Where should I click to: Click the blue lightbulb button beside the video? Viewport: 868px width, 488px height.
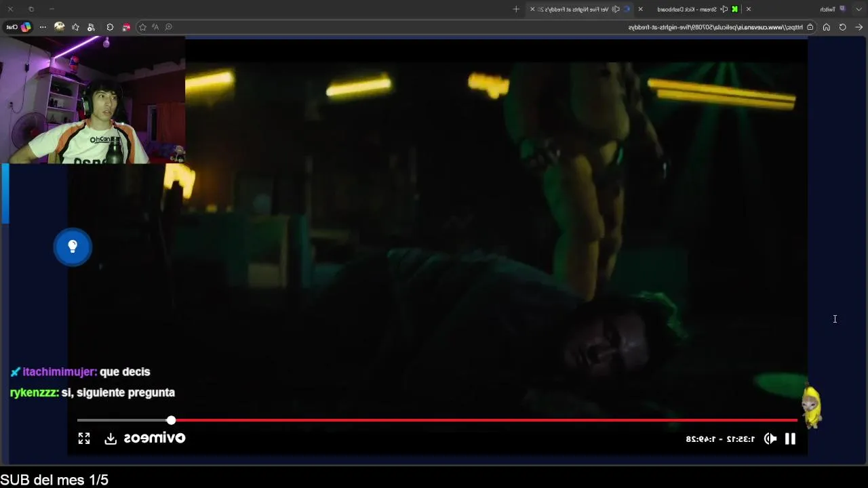tap(73, 247)
